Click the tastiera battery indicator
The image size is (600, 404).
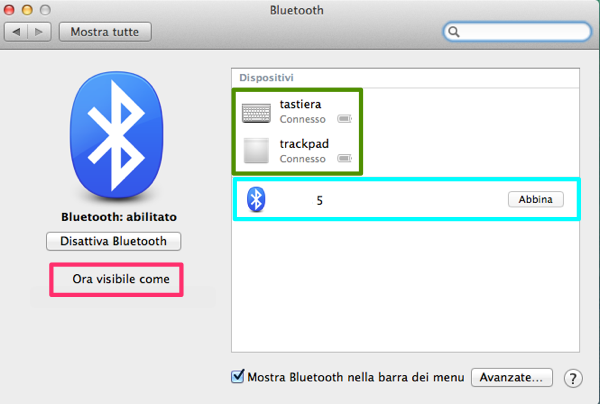[344, 119]
